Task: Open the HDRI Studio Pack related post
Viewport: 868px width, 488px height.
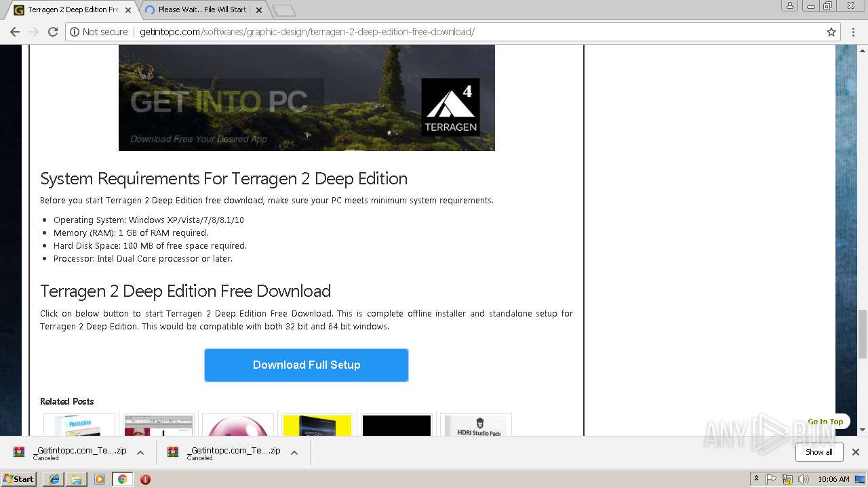Action: [x=476, y=425]
